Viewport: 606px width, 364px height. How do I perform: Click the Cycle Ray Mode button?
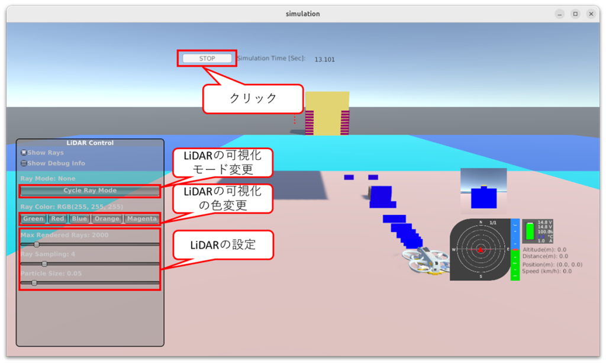click(90, 191)
